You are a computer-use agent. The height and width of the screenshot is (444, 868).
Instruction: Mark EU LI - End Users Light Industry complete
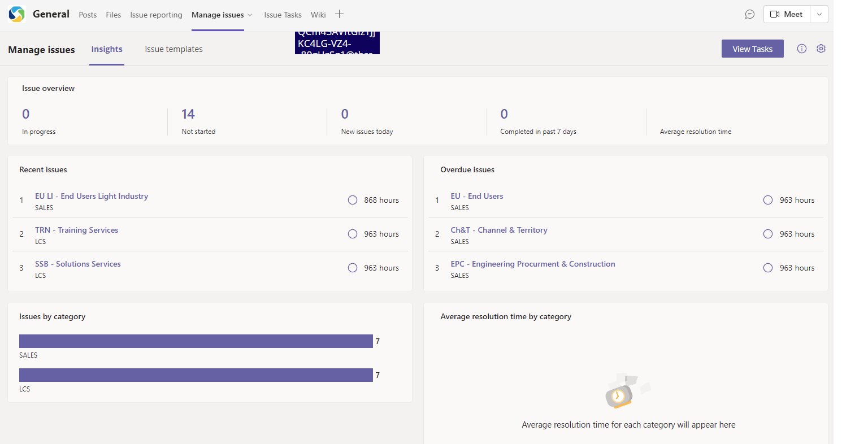353,200
